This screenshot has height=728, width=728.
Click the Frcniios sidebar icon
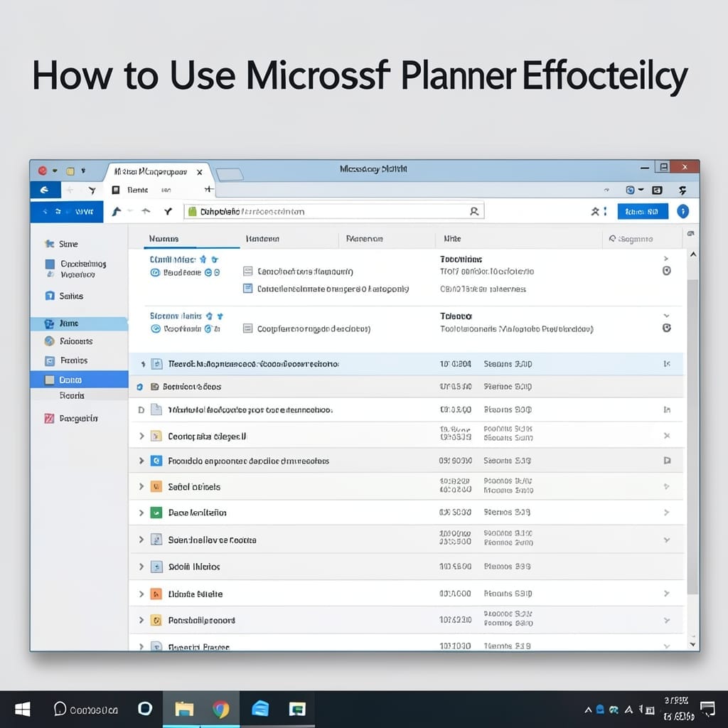click(50, 360)
